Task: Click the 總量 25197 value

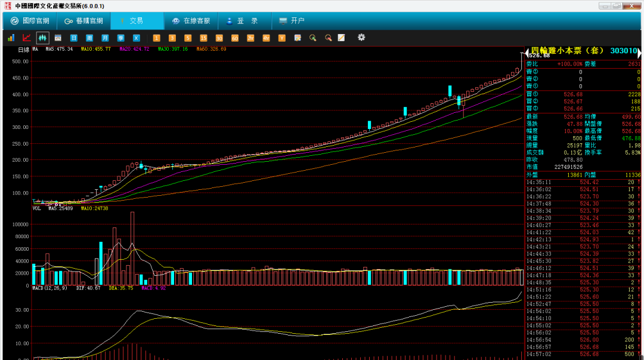Action: (x=575, y=145)
